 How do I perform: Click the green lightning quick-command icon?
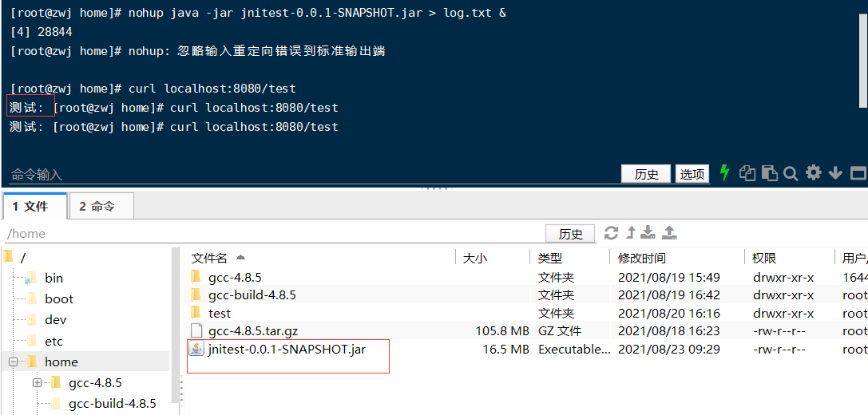(724, 173)
